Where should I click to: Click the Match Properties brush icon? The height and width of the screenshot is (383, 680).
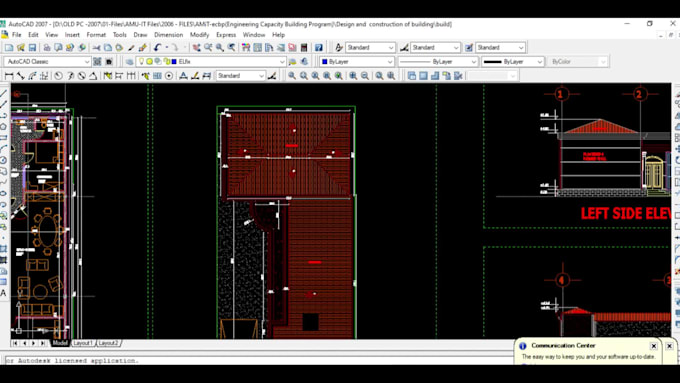(x=143, y=47)
